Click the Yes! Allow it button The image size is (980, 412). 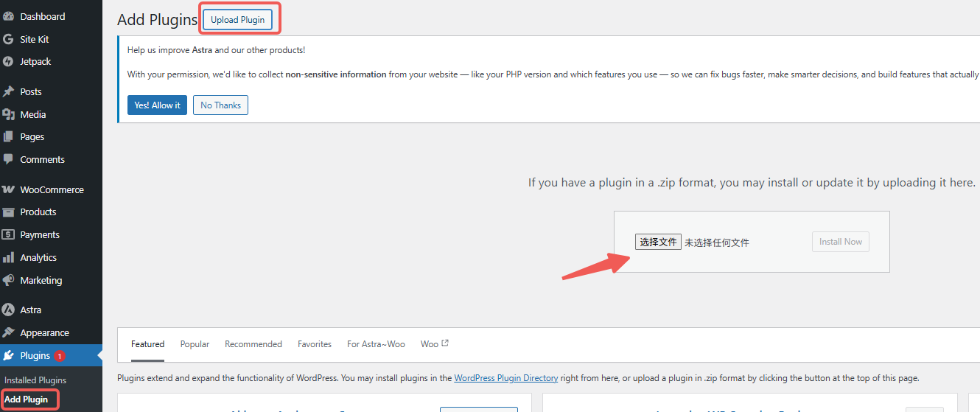(157, 105)
